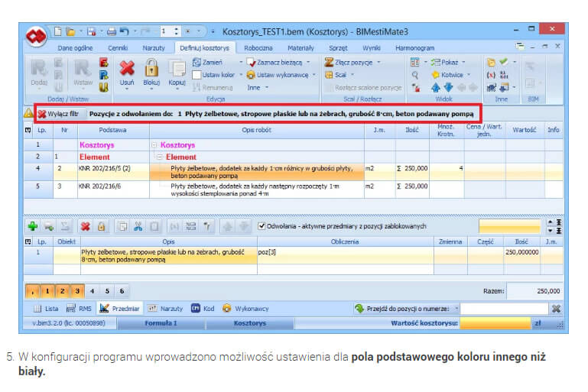Click Ustaw wykonawcę button
The height and width of the screenshot is (392, 588).
(x=278, y=75)
